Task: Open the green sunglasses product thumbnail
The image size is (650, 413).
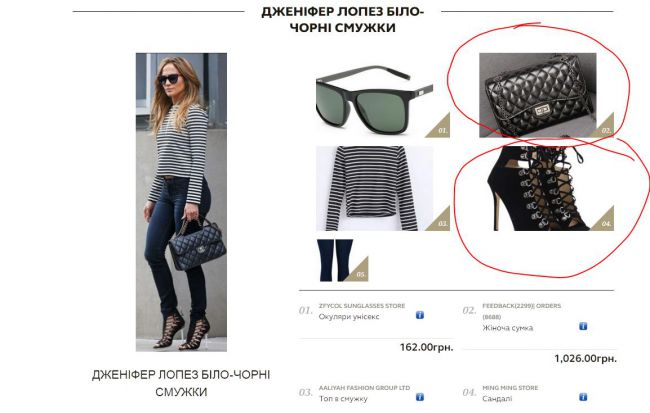Action: pyautogui.click(x=375, y=100)
